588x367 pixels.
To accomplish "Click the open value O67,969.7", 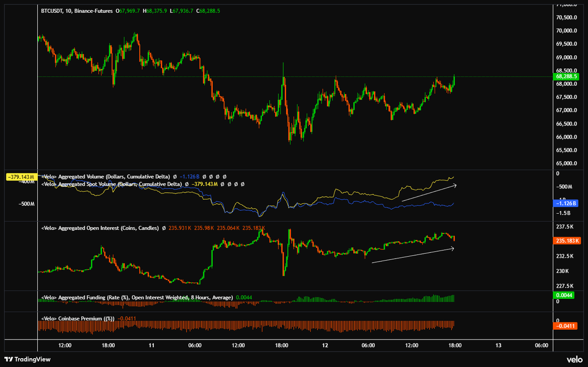I will [127, 10].
